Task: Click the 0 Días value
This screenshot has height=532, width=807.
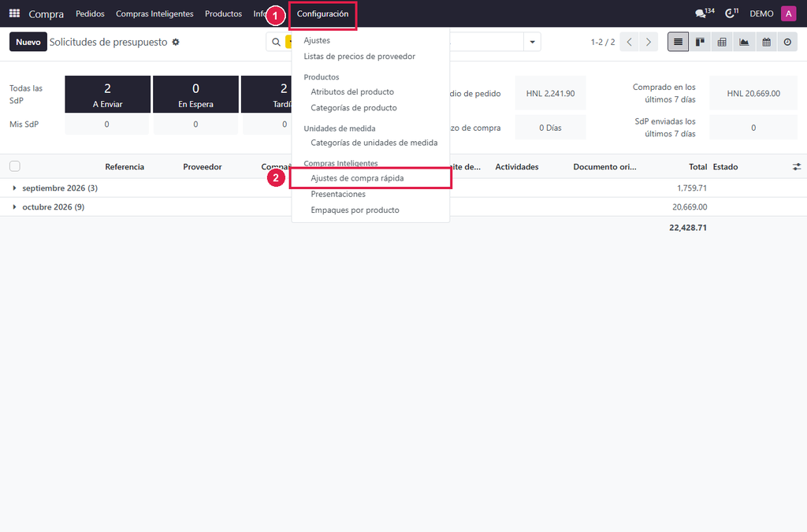Action: tap(550, 128)
